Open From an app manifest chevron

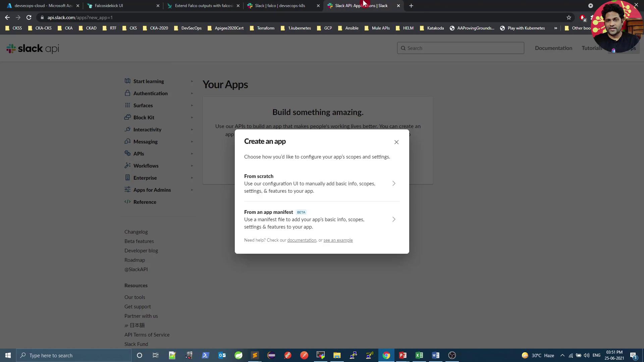pyautogui.click(x=394, y=219)
